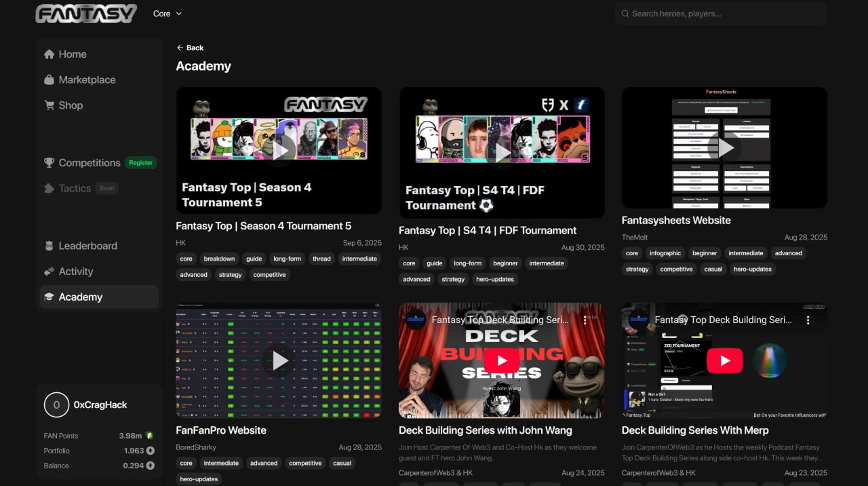
Task: Click casual tag under Fantasysheets Website
Action: [x=713, y=269]
